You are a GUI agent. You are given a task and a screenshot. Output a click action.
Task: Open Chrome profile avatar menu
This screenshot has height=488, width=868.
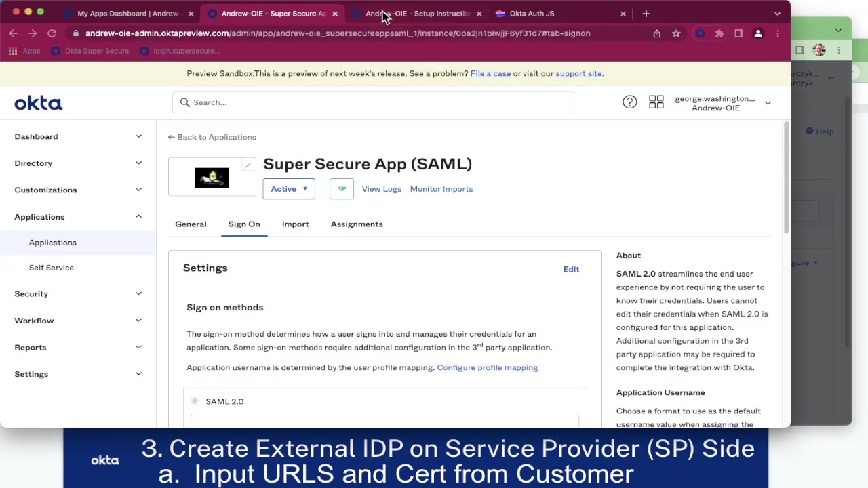click(758, 33)
